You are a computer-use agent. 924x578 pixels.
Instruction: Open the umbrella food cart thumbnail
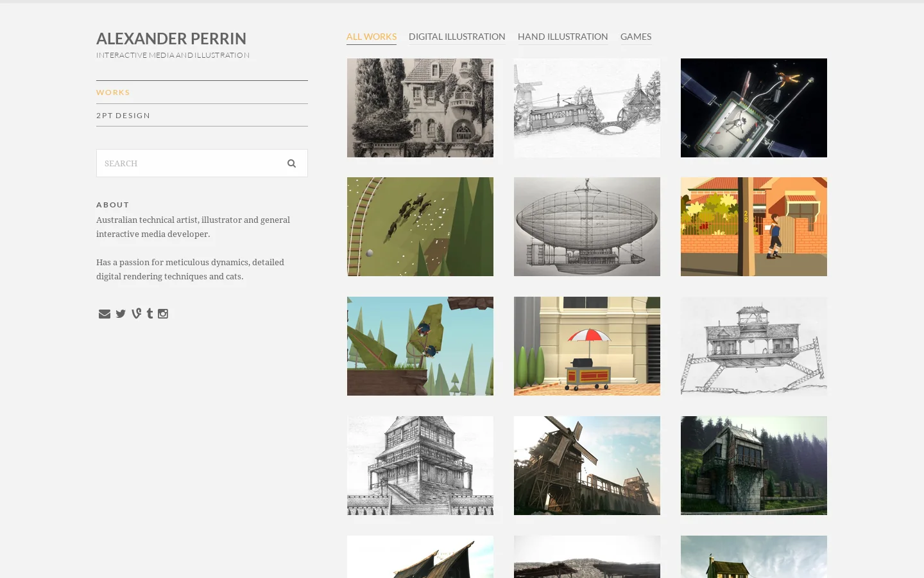coord(587,346)
